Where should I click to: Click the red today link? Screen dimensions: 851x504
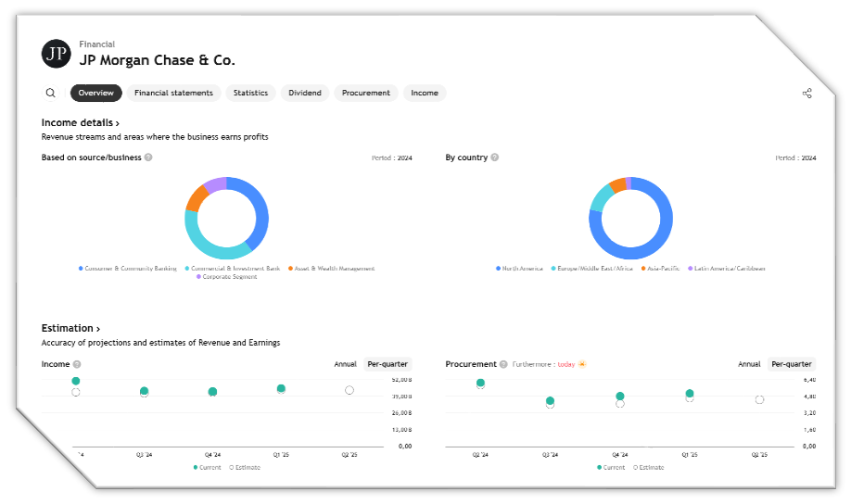pyautogui.click(x=566, y=365)
